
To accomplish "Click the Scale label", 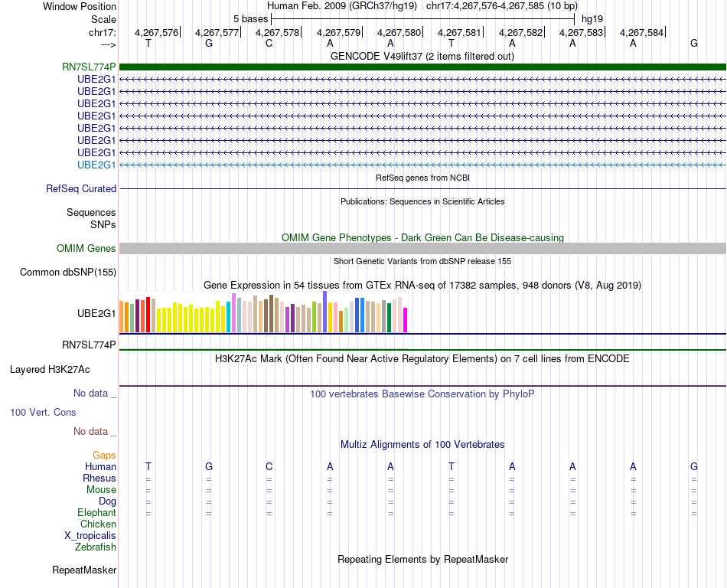I will [x=103, y=19].
